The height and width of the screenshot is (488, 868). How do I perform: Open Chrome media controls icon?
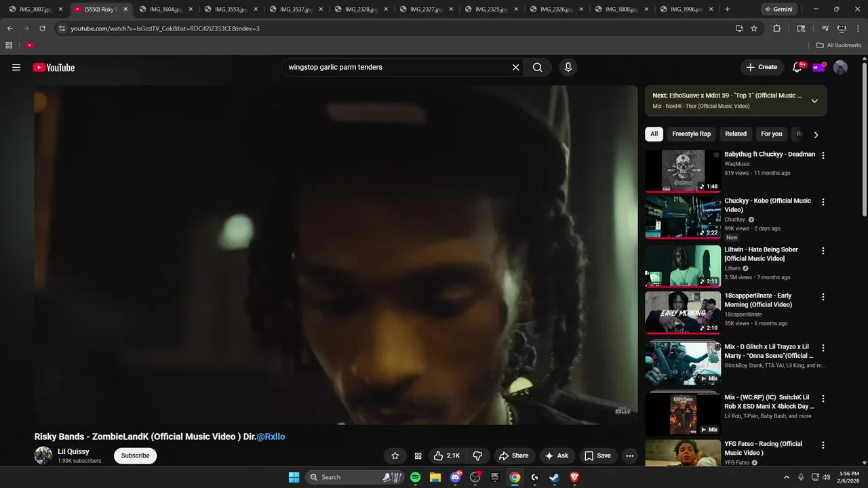coord(825,28)
